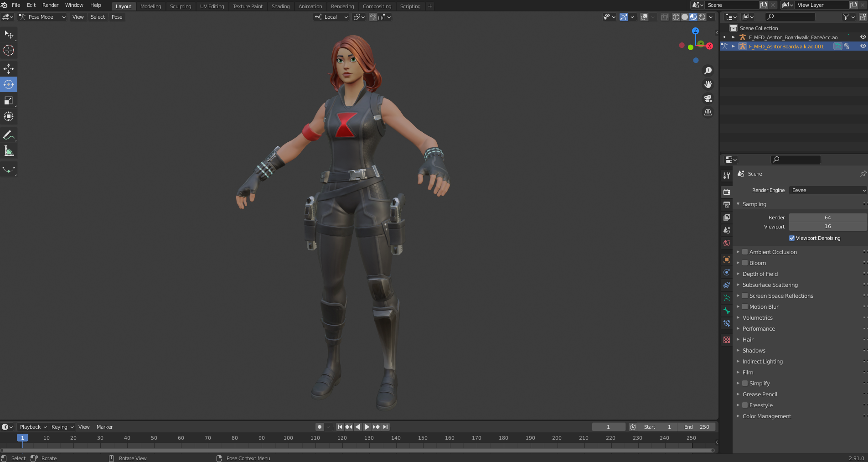Jump to the start frame button
Image resolution: width=868 pixels, height=462 pixels.
click(x=340, y=427)
